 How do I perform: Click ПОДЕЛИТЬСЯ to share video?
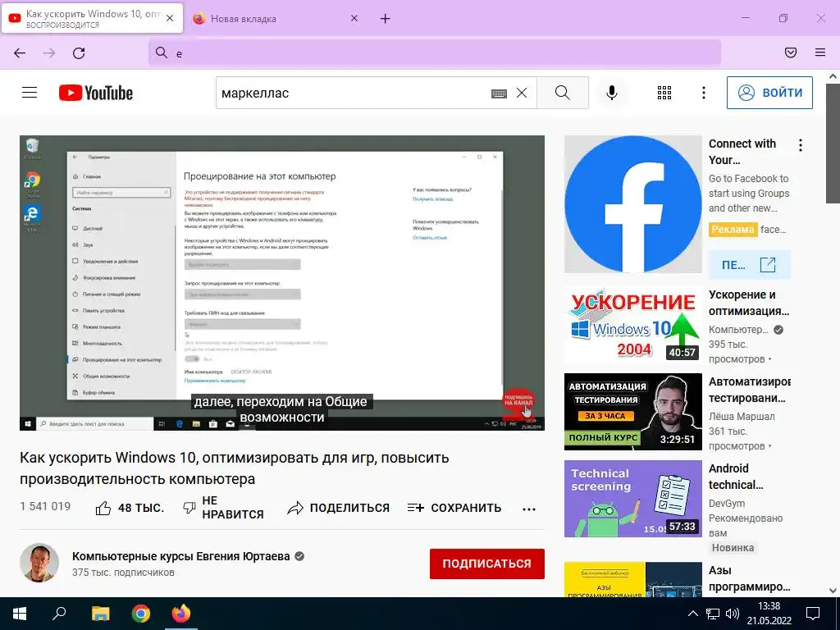pyautogui.click(x=338, y=508)
